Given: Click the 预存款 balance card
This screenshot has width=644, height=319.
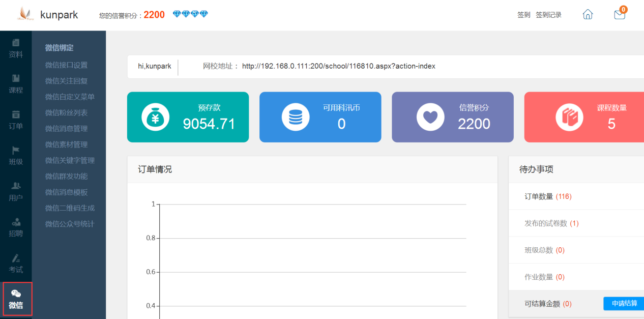Looking at the screenshot, I should tap(188, 117).
